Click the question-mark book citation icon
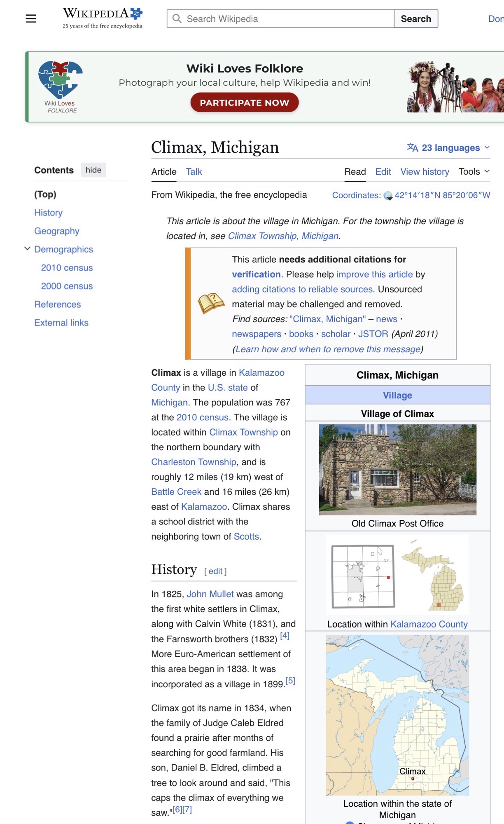 tap(211, 304)
